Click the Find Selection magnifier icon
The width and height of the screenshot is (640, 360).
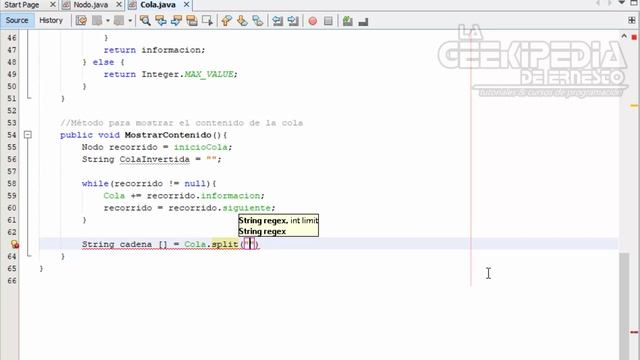point(144,20)
